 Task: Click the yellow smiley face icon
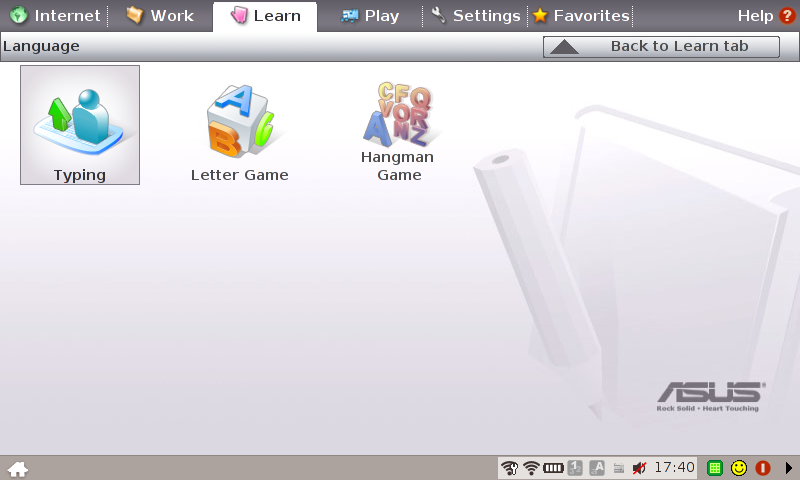pos(739,468)
